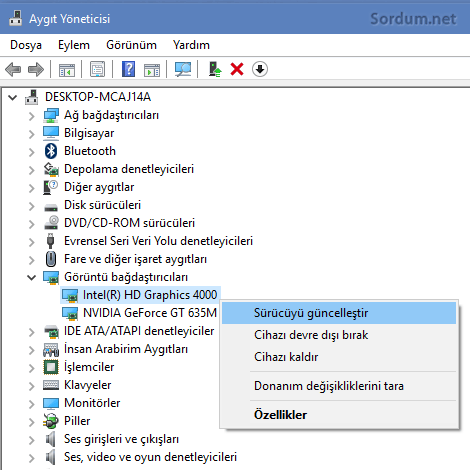This screenshot has width=470, height=470.
Task: Click the Klavyeler keyboard icon
Action: tap(51, 385)
